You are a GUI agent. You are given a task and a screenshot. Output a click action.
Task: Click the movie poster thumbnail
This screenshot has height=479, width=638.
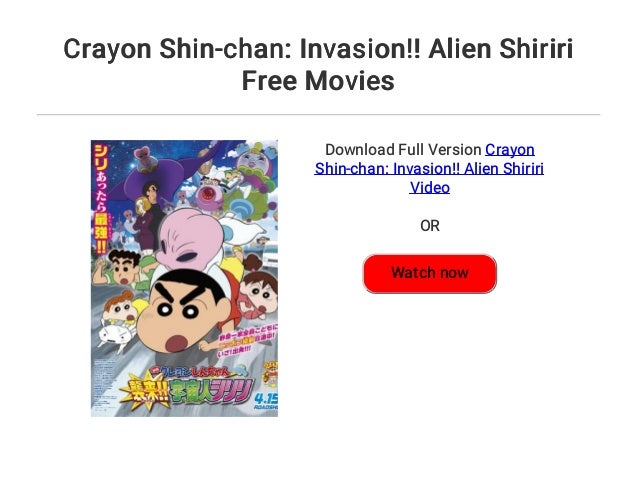tap(184, 278)
